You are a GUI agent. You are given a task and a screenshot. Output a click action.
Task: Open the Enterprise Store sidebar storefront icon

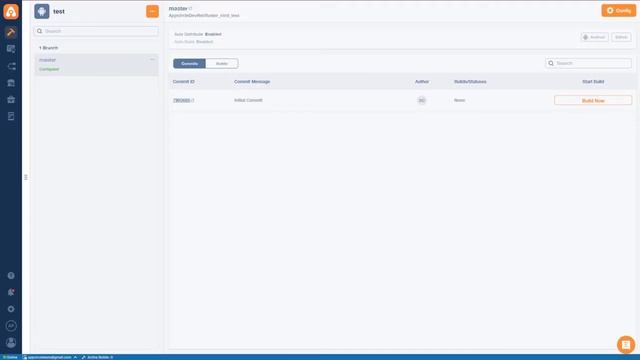11,83
